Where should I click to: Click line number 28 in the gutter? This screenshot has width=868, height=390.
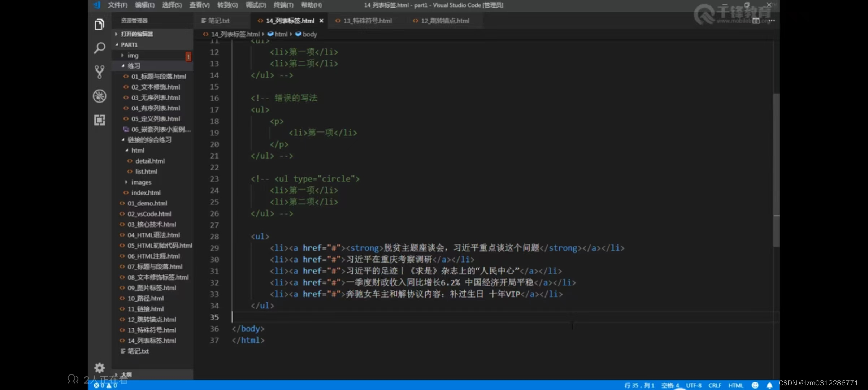pyautogui.click(x=214, y=237)
